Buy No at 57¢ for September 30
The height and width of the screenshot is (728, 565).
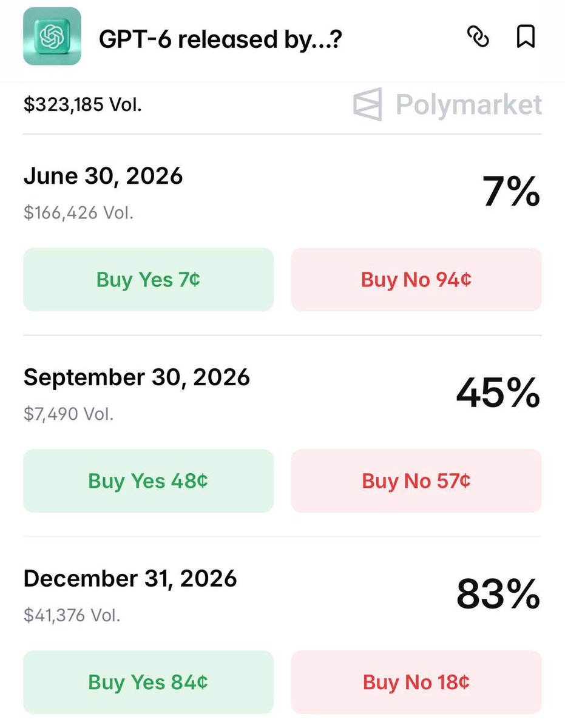coord(416,481)
